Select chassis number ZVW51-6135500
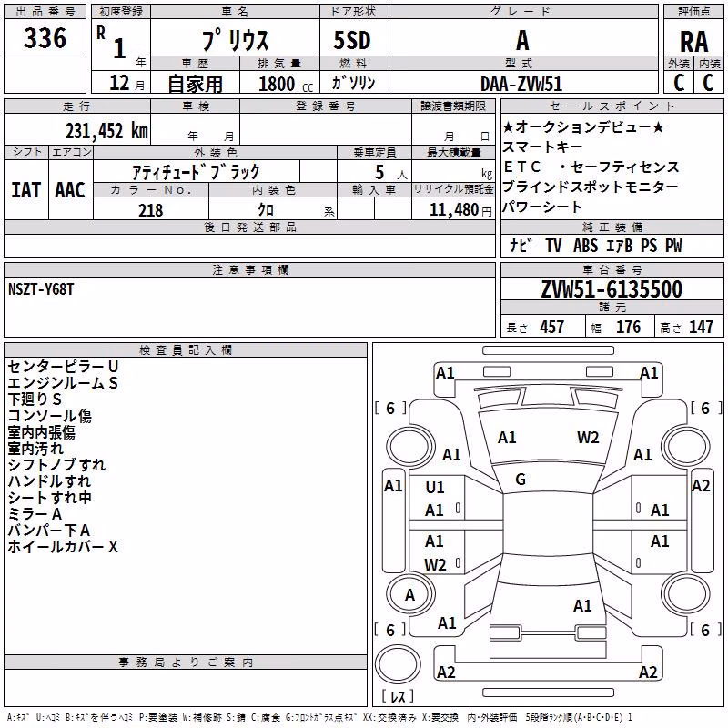 (x=612, y=288)
